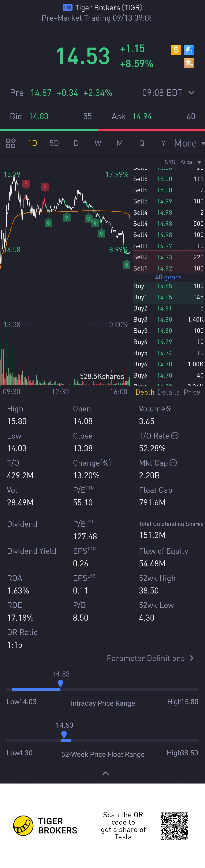Screen dimensions: 205x868
Task: Switch to the D daily chart tab
Action: [x=76, y=143]
